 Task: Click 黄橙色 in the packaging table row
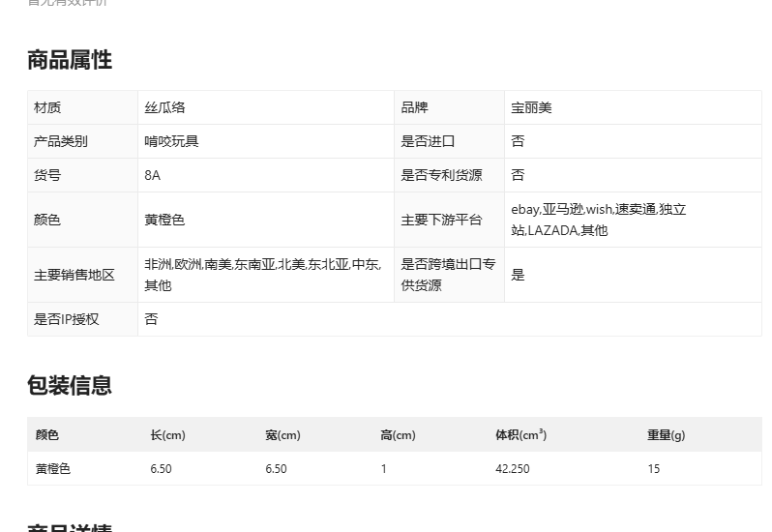(x=53, y=469)
